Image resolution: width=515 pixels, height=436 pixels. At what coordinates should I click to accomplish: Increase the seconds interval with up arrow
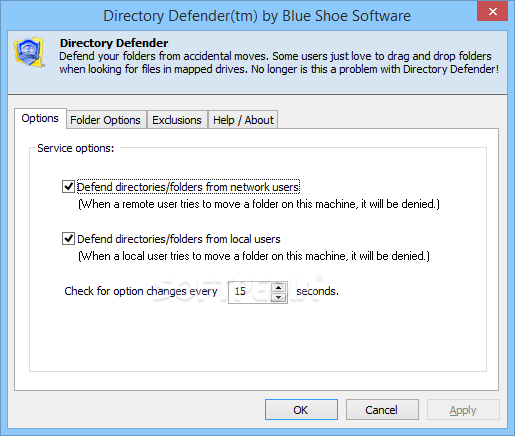(278, 287)
